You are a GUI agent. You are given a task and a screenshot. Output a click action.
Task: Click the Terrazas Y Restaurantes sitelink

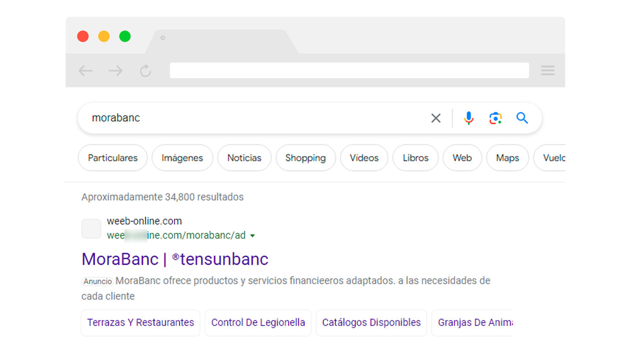tap(140, 322)
